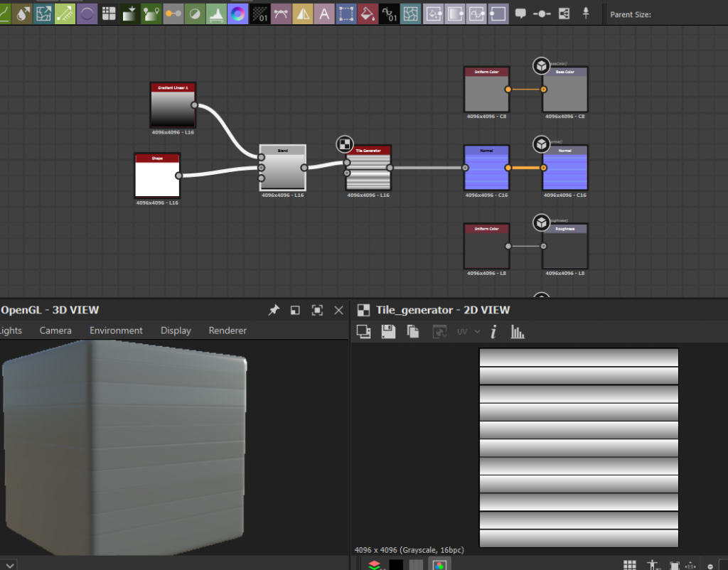Open the Renderer menu

click(227, 330)
